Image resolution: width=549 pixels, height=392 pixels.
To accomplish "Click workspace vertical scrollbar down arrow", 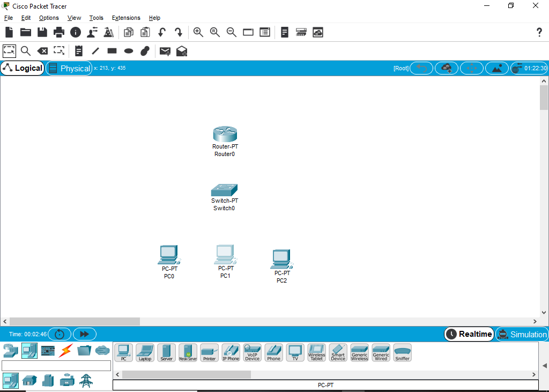I will pos(544,313).
